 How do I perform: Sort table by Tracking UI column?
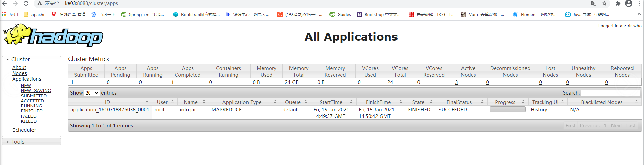(548, 102)
